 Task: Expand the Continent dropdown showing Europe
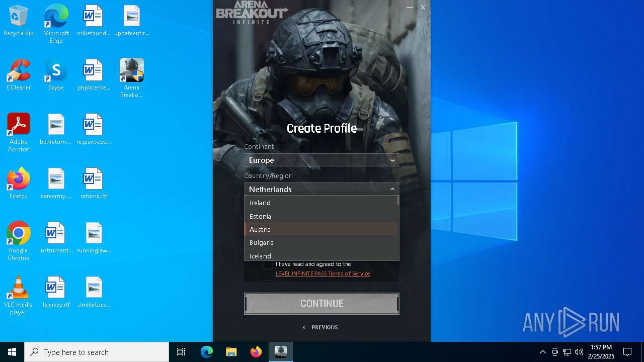coord(321,160)
